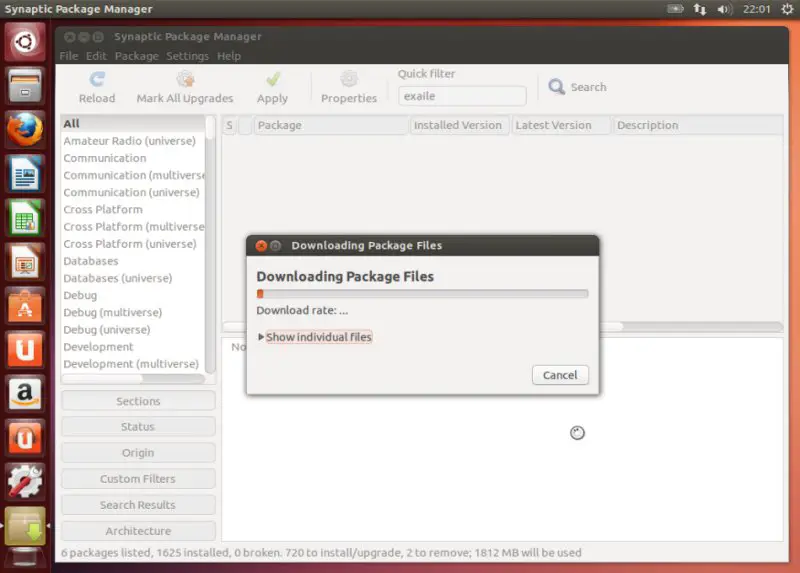Sort by the S status column

tap(230, 125)
